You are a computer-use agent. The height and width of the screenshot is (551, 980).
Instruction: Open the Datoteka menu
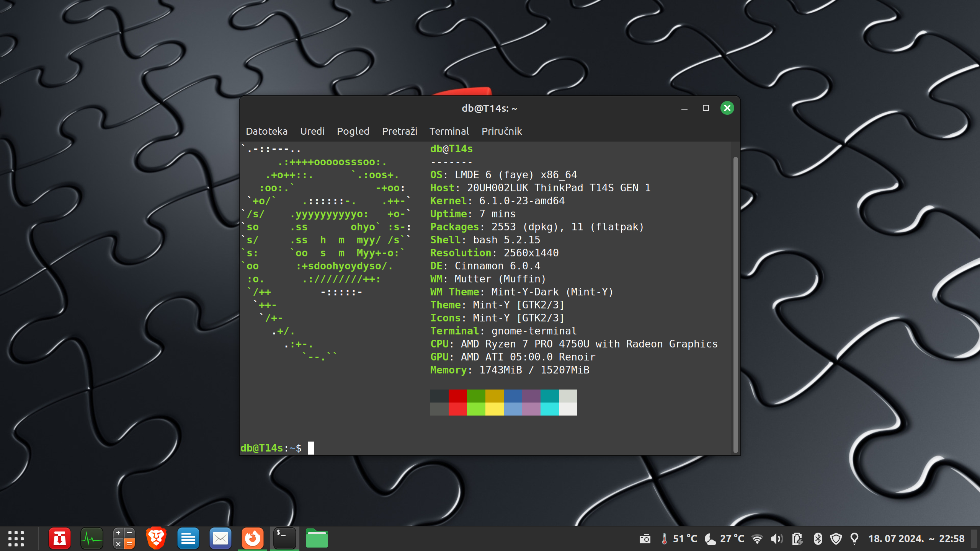pos(266,131)
